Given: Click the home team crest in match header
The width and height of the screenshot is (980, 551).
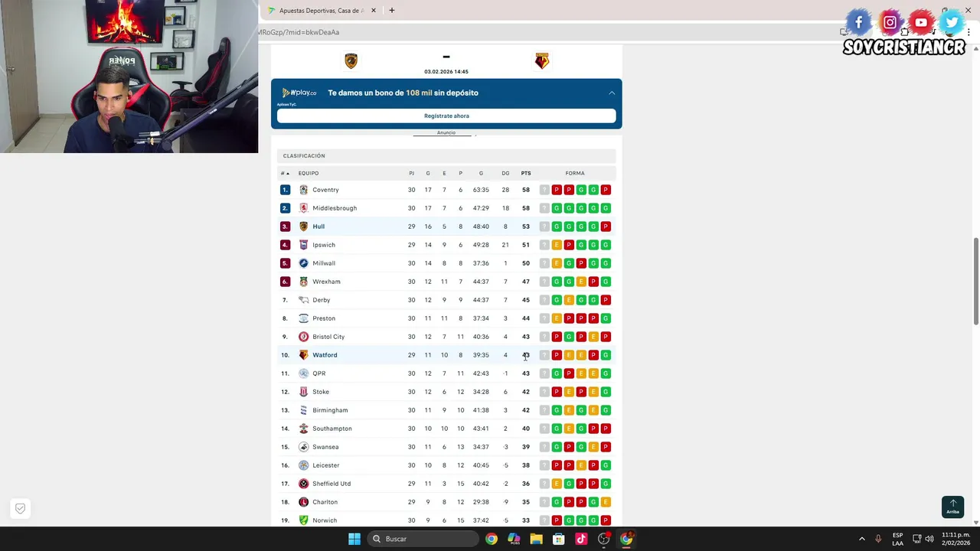Looking at the screenshot, I should pos(351,61).
